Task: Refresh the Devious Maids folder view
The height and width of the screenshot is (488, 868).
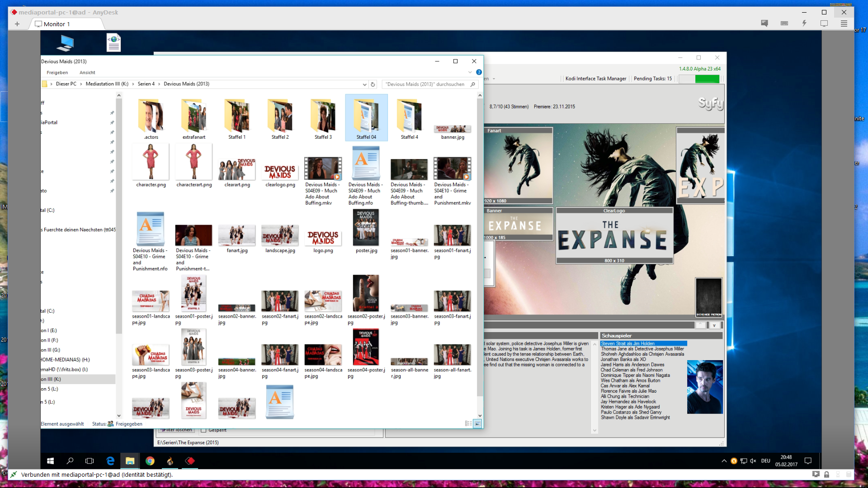Action: (373, 84)
